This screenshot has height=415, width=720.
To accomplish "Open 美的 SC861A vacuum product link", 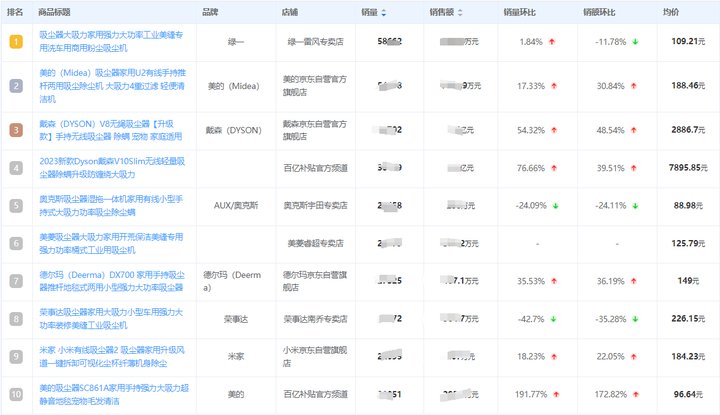I will point(114,394).
